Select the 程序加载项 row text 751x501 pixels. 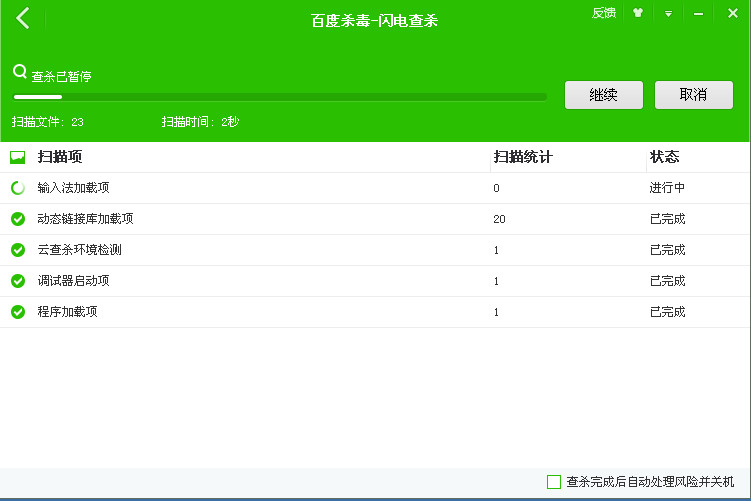pos(67,312)
